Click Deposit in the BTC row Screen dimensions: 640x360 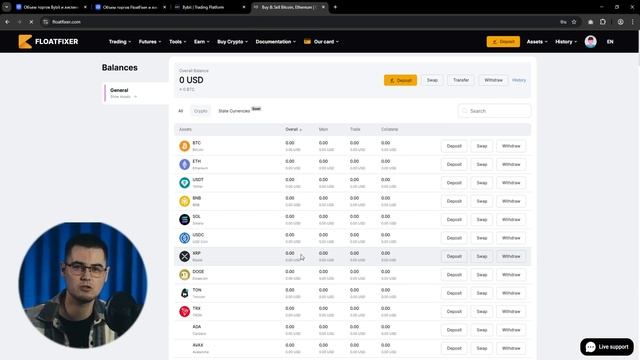point(454,146)
